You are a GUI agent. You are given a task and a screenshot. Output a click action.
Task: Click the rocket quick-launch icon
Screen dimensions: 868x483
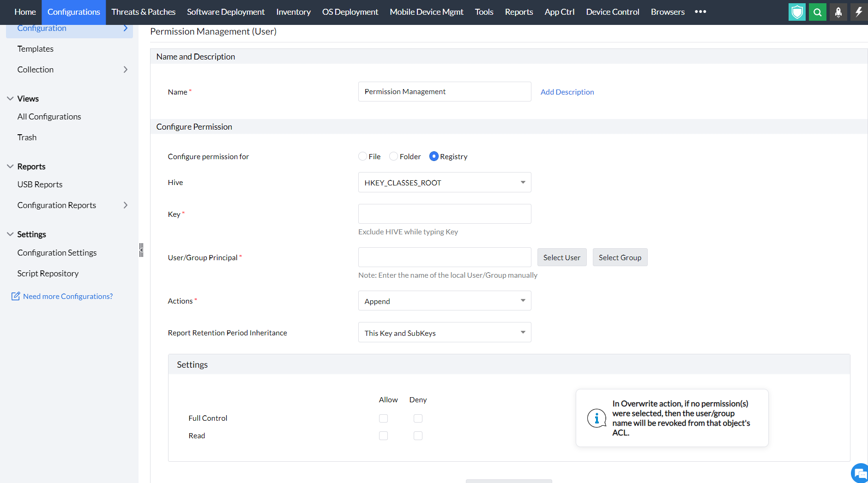pyautogui.click(x=838, y=12)
